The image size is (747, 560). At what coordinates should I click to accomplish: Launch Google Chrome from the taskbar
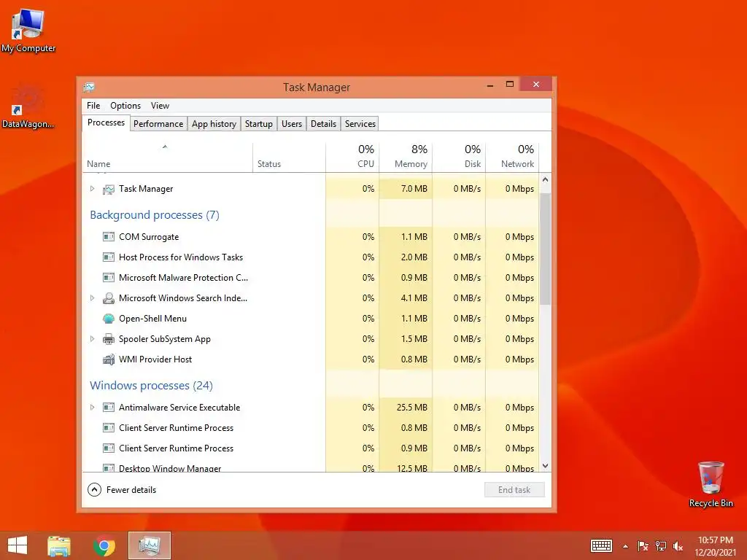click(x=104, y=545)
